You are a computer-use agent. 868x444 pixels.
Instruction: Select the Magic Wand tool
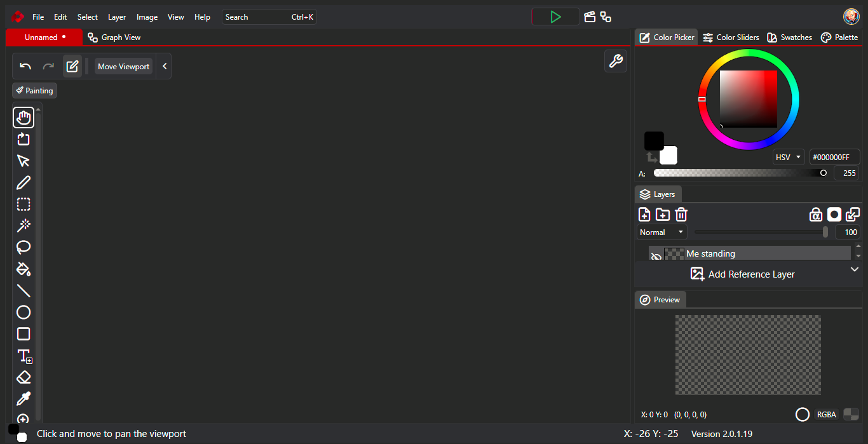pos(24,225)
